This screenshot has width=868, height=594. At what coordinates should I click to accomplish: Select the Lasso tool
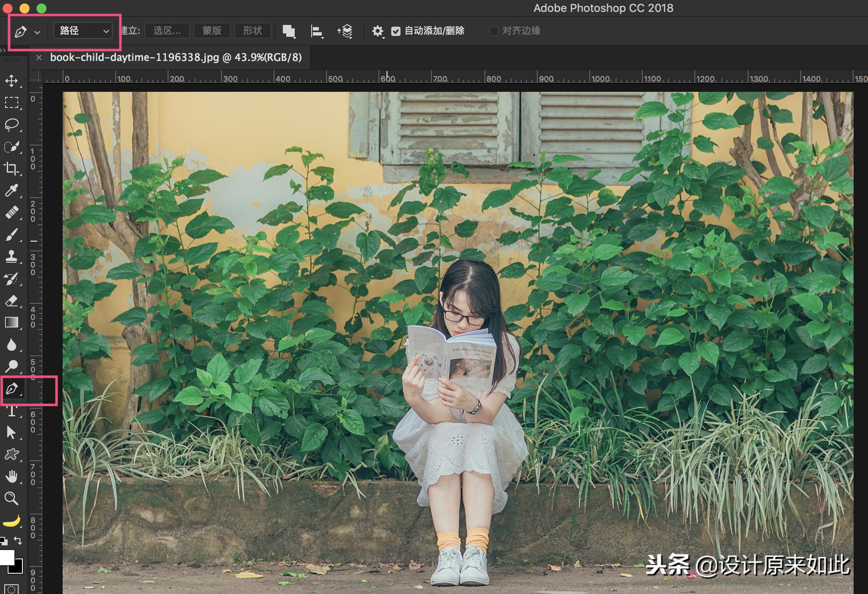pos(11,124)
